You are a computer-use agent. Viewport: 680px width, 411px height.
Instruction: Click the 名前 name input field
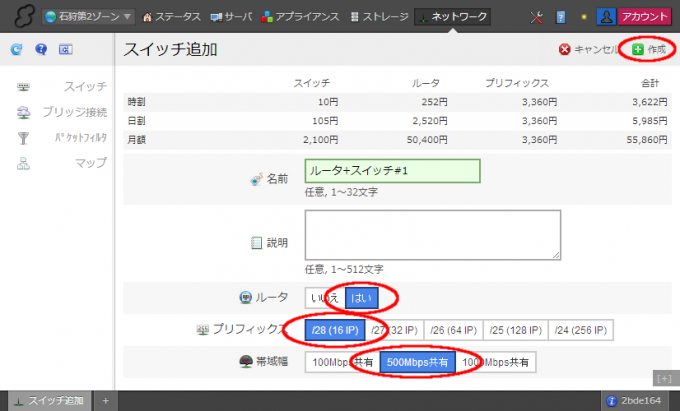click(x=393, y=172)
